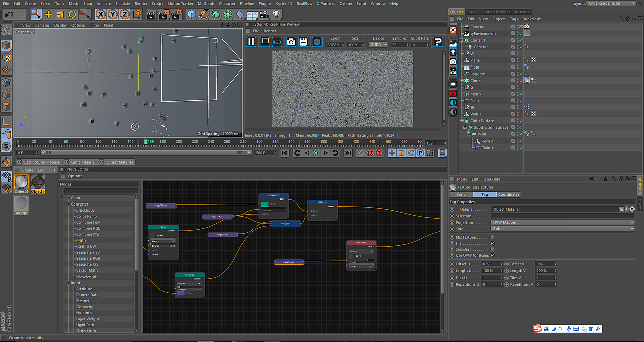Image resolution: width=644 pixels, height=342 pixels.
Task: Add a Camera from toolbar
Action: [264, 14]
